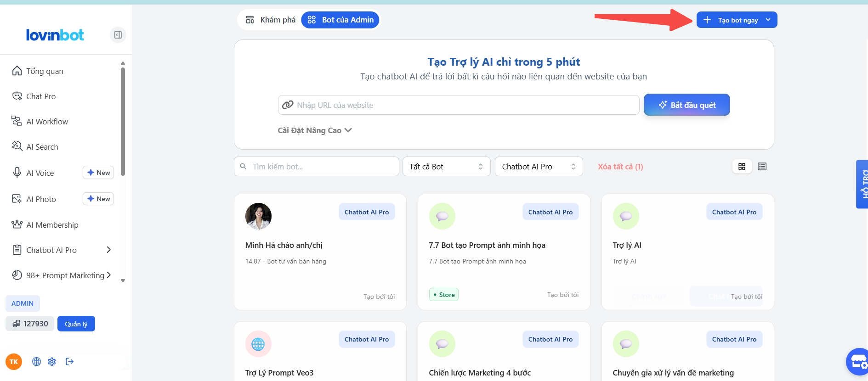
Task: Open AI Workflow from sidebar
Action: click(47, 122)
